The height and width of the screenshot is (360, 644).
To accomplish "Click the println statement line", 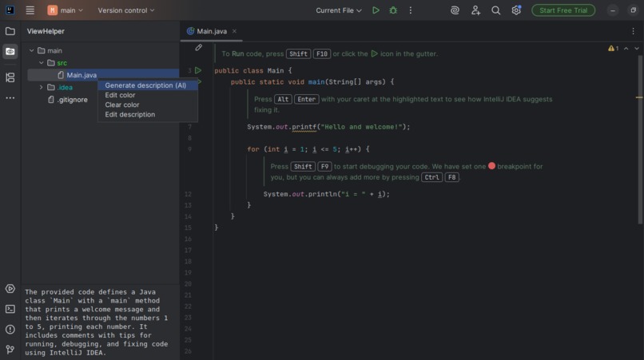I will tap(326, 194).
